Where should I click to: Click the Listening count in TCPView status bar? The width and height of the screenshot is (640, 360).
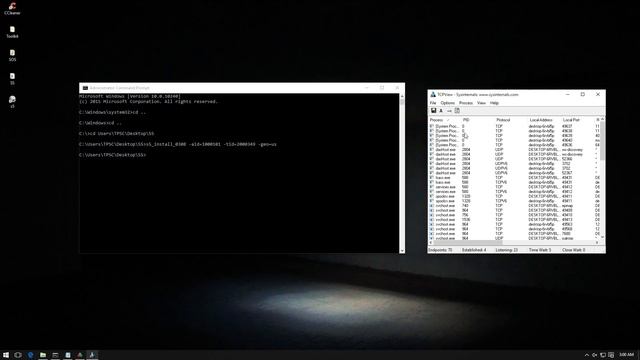click(507, 250)
